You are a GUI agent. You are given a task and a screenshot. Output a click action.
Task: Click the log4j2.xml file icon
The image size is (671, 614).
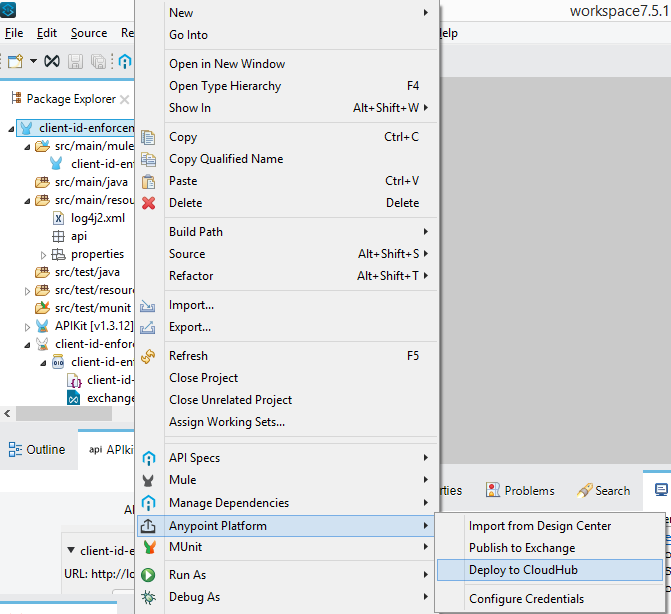pos(59,218)
